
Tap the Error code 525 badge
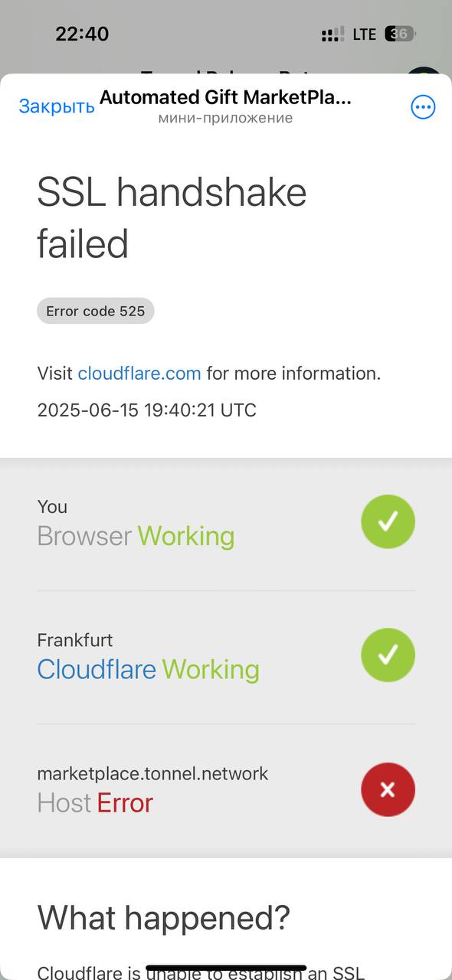[x=96, y=311]
